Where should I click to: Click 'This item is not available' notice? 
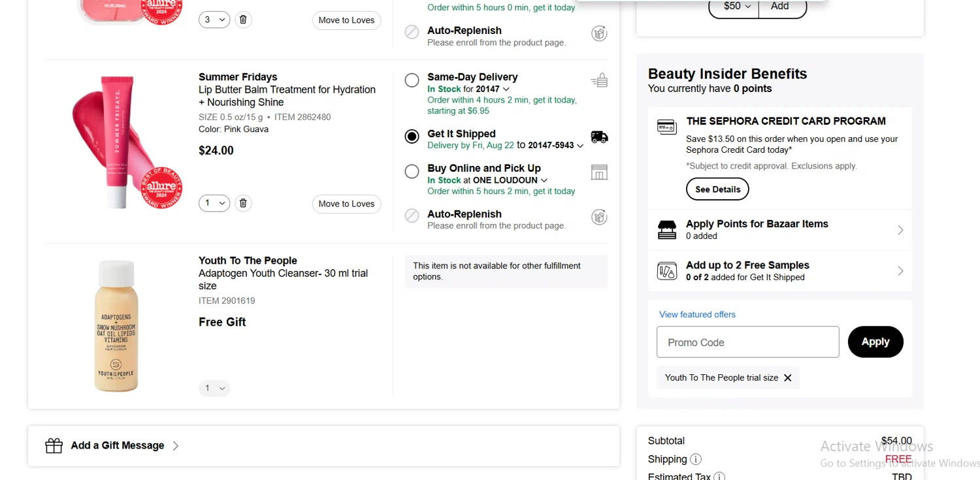pyautogui.click(x=506, y=271)
